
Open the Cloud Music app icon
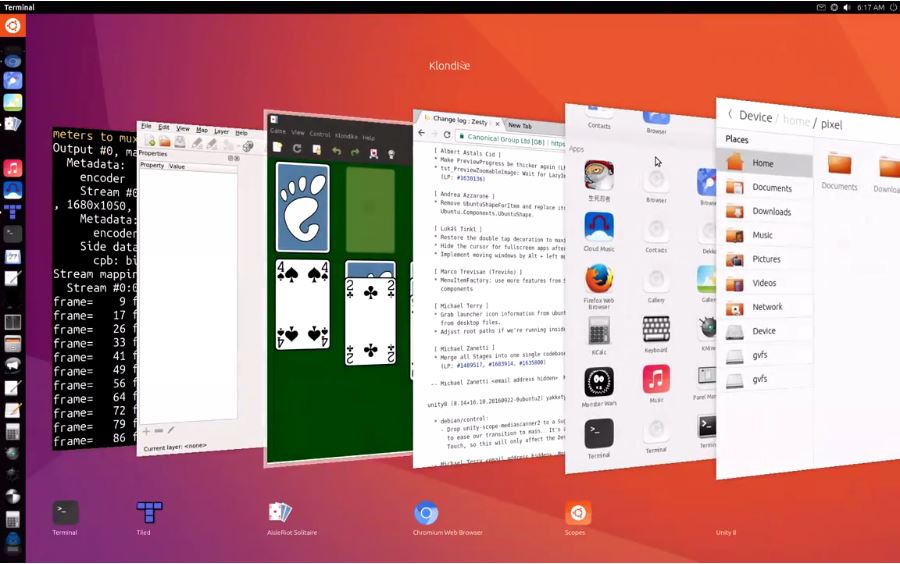599,228
